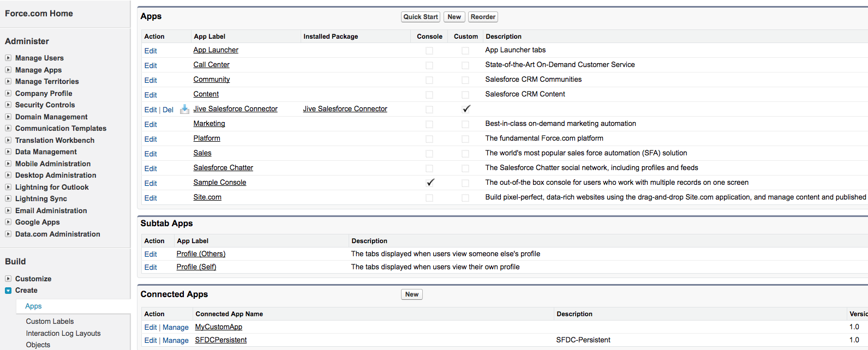Open Communication Templates menu item
Image resolution: width=868 pixels, height=350 pixels.
pyautogui.click(x=61, y=128)
